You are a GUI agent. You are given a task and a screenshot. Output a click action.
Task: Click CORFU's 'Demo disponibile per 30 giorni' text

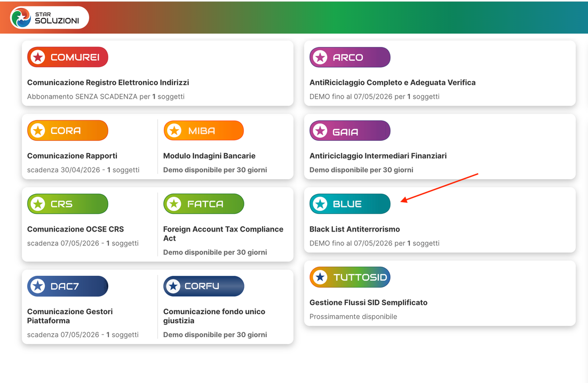(215, 335)
